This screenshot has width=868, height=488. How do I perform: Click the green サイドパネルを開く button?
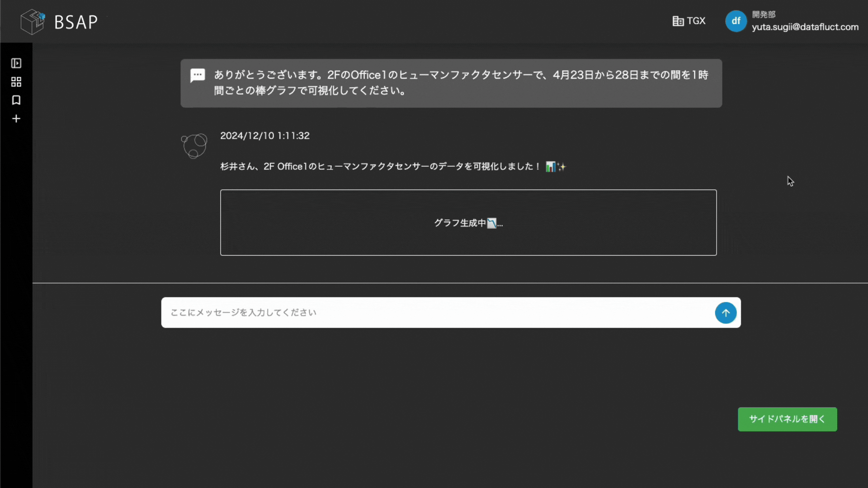787,419
